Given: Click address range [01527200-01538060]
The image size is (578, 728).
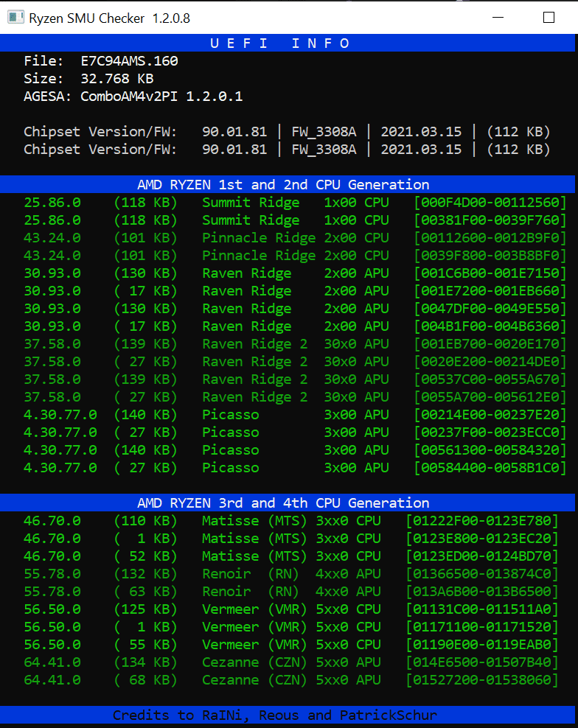Looking at the screenshot, I should tap(482, 679).
